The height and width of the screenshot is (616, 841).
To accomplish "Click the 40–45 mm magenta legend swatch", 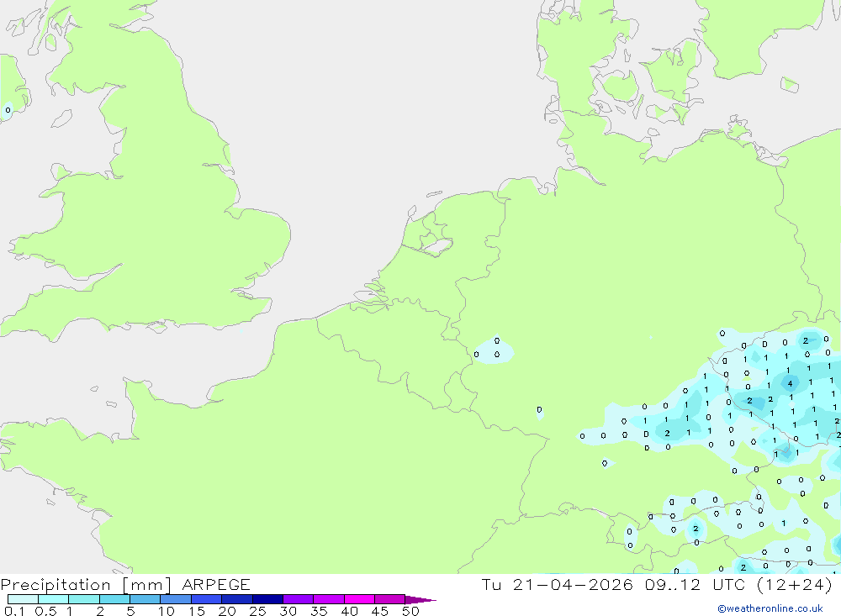I will pyautogui.click(x=359, y=599).
